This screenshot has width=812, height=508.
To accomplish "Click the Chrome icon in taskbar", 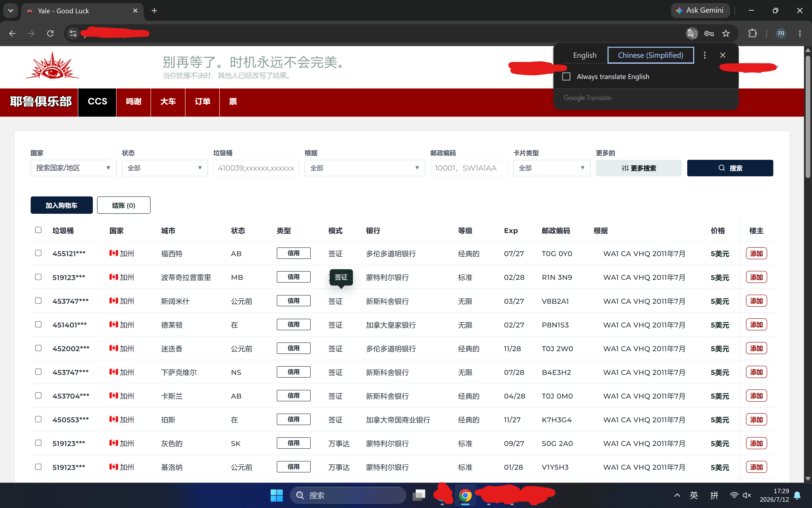I will [x=465, y=495].
